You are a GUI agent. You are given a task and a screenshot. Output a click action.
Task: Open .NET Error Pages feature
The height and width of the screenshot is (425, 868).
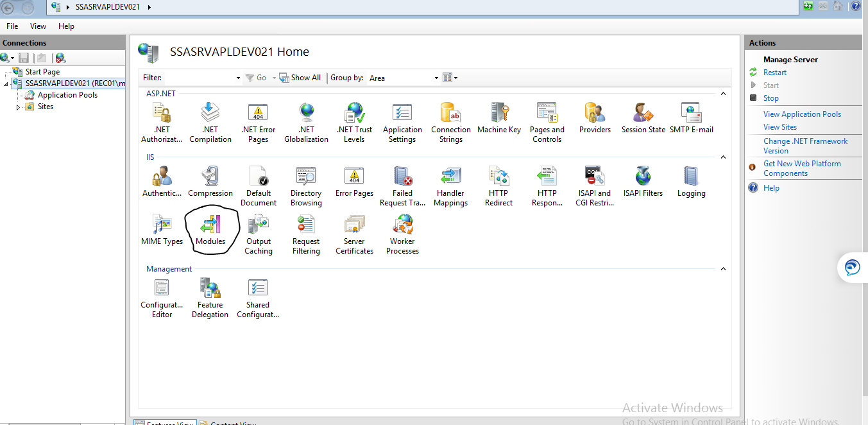pyautogui.click(x=259, y=123)
